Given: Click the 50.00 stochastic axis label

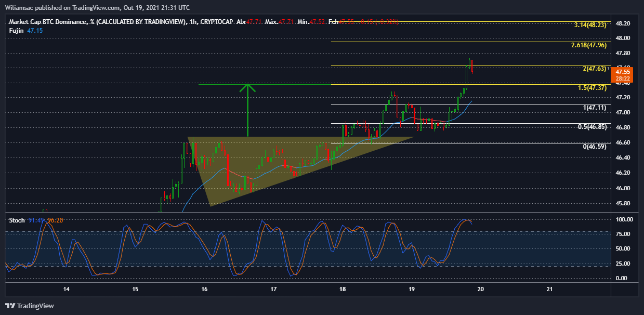Looking at the screenshot, I should pyautogui.click(x=623, y=249).
